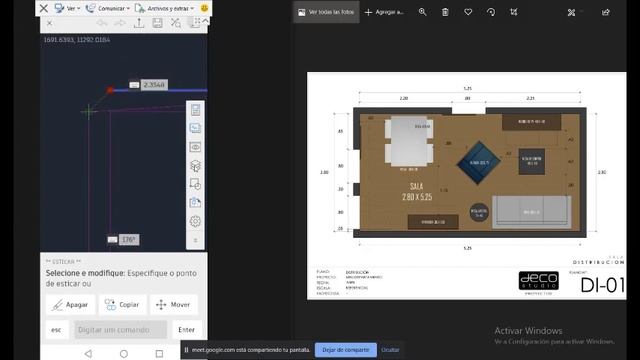The height and width of the screenshot is (360, 640).
Task: Click the zoom magnifier in Photos
Action: [x=422, y=12]
